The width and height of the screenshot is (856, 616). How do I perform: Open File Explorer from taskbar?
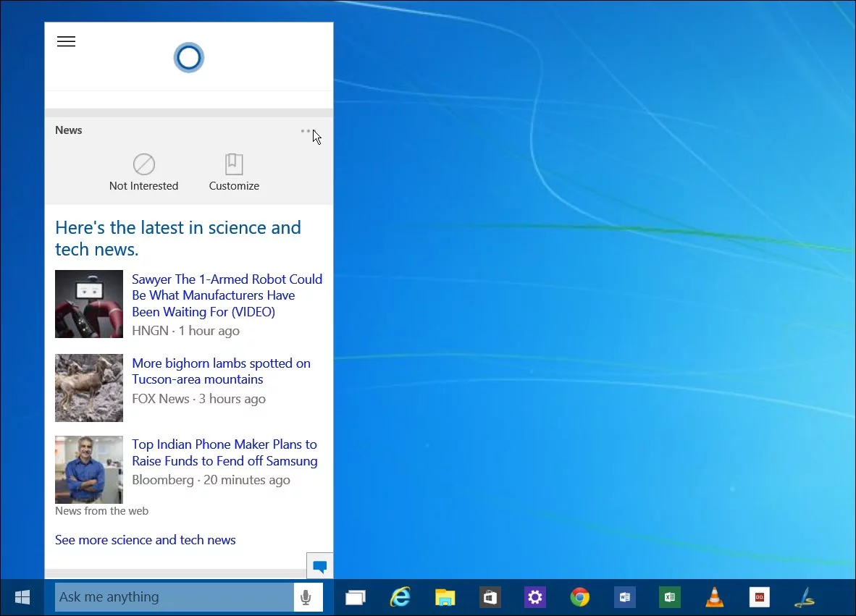point(445,597)
